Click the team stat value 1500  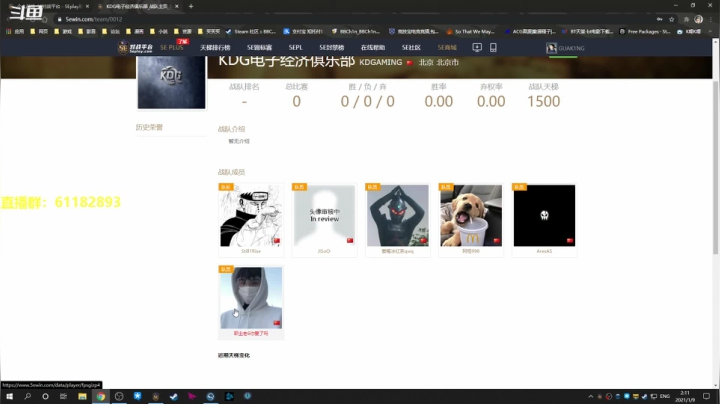coord(544,101)
